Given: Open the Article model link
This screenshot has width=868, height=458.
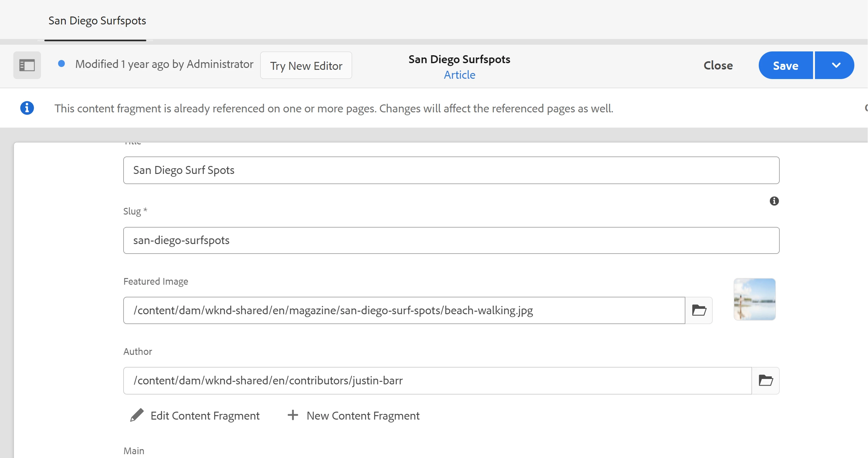Looking at the screenshot, I should [459, 75].
